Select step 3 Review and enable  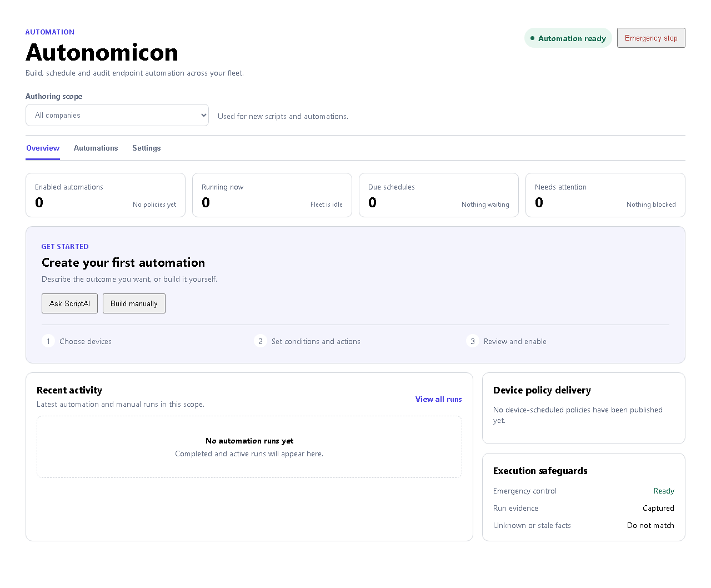[506, 341]
